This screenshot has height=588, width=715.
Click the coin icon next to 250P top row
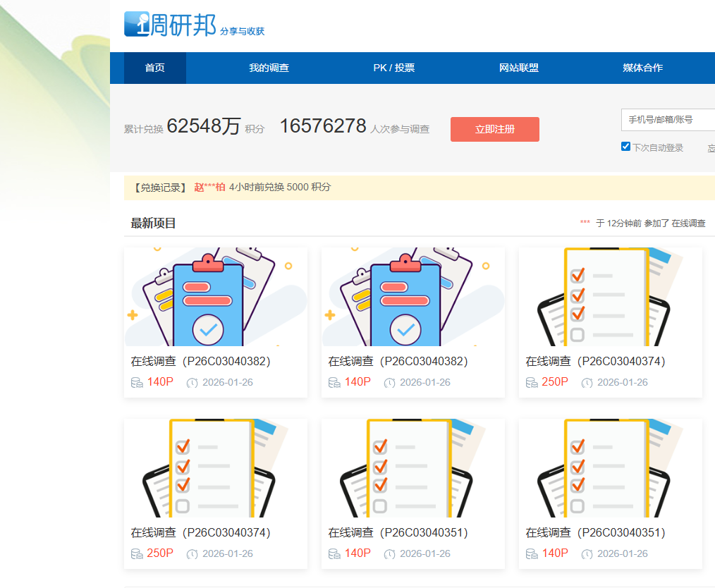click(x=531, y=382)
